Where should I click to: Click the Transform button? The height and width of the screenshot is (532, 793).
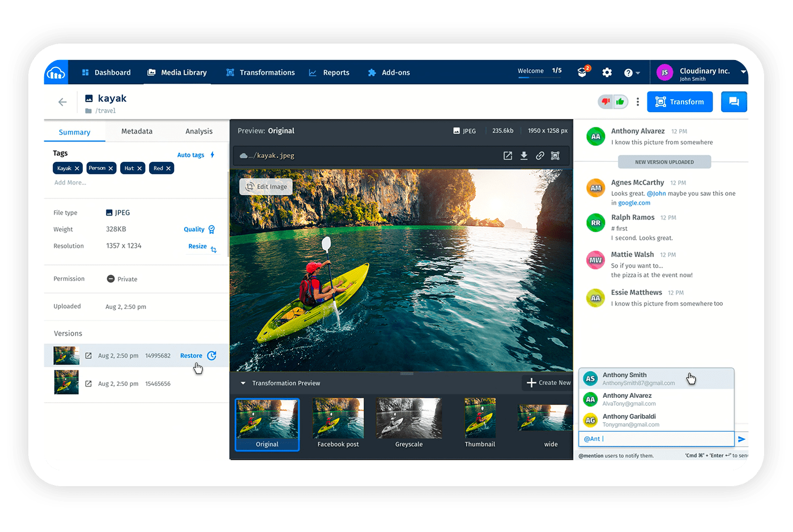(x=679, y=102)
